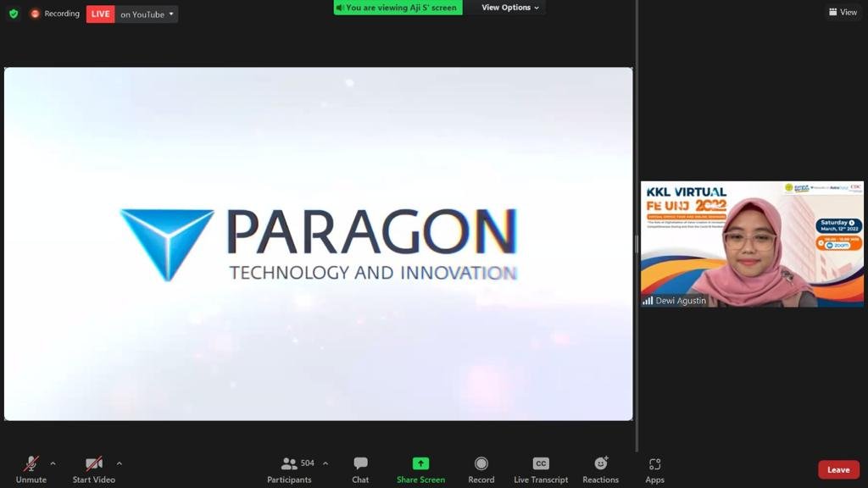Click the red Recording indicator icon

click(35, 14)
